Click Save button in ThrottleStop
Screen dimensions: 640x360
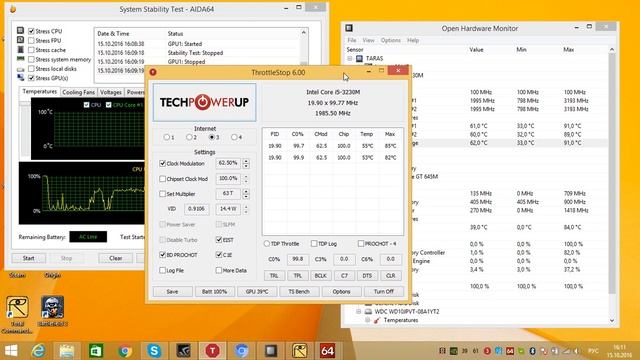tap(172, 291)
